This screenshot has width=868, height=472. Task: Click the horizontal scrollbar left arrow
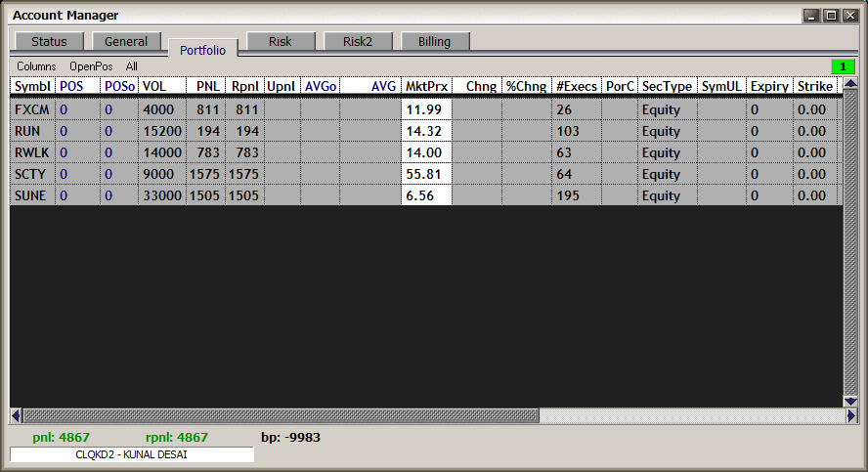(x=16, y=415)
